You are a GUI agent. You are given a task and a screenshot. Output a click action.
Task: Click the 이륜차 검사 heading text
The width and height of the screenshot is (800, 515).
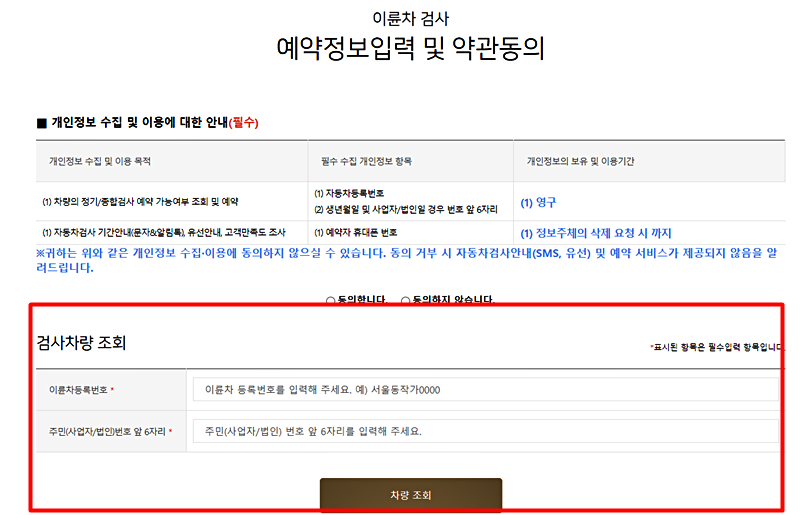point(411,19)
